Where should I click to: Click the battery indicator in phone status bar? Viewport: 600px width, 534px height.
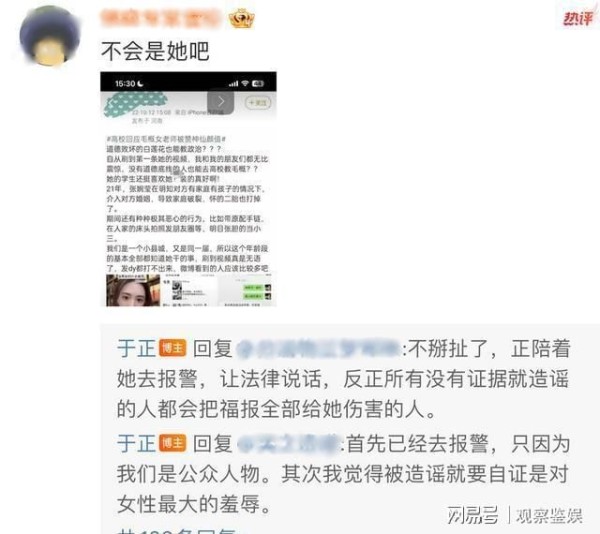[258, 83]
